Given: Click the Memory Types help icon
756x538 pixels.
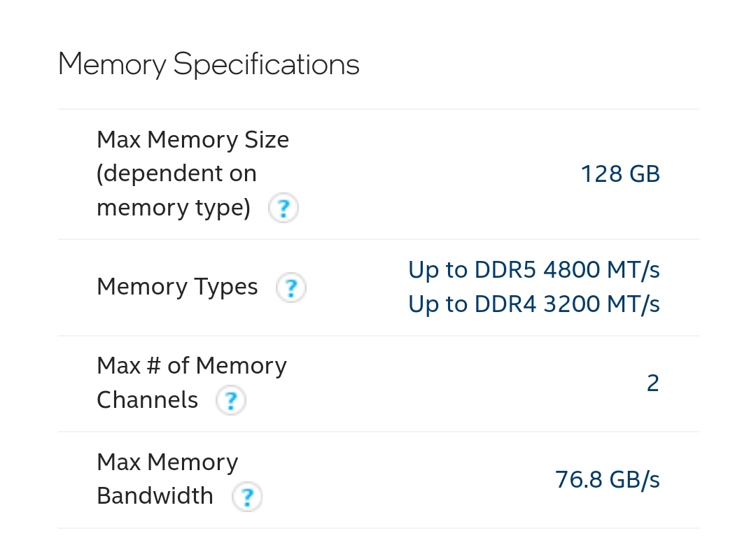Looking at the screenshot, I should pos(290,288).
